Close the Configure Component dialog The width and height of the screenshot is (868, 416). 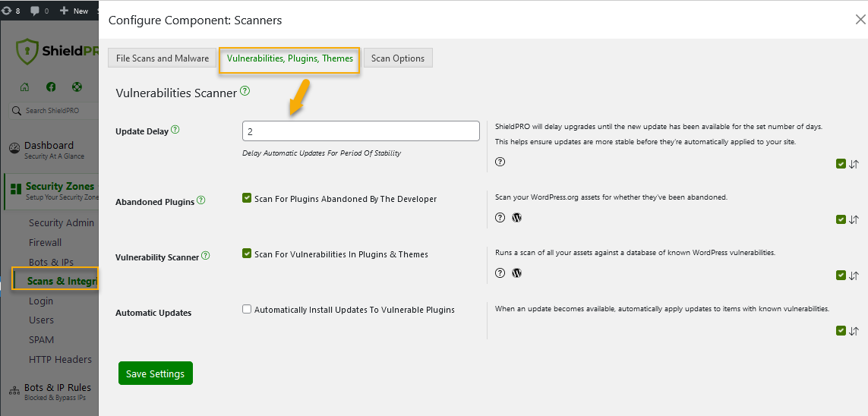click(x=860, y=20)
